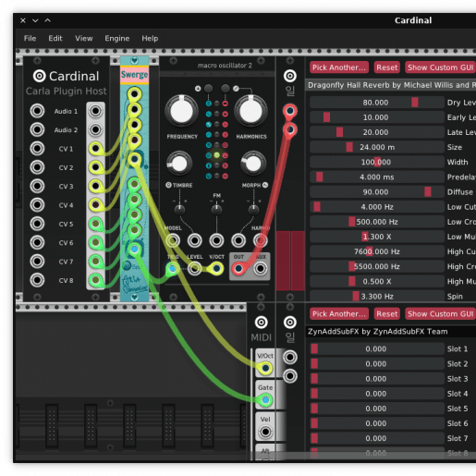Click the top Swerge module yellow jack

tap(134, 94)
